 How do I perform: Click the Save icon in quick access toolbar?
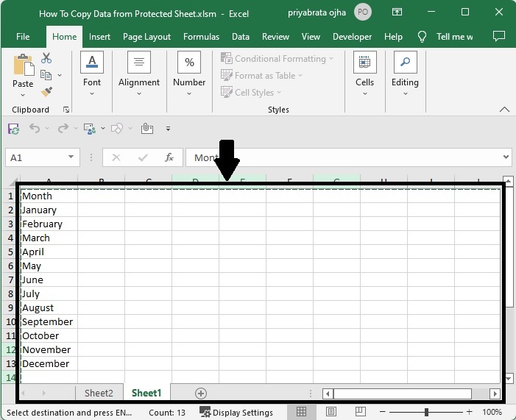[x=13, y=129]
